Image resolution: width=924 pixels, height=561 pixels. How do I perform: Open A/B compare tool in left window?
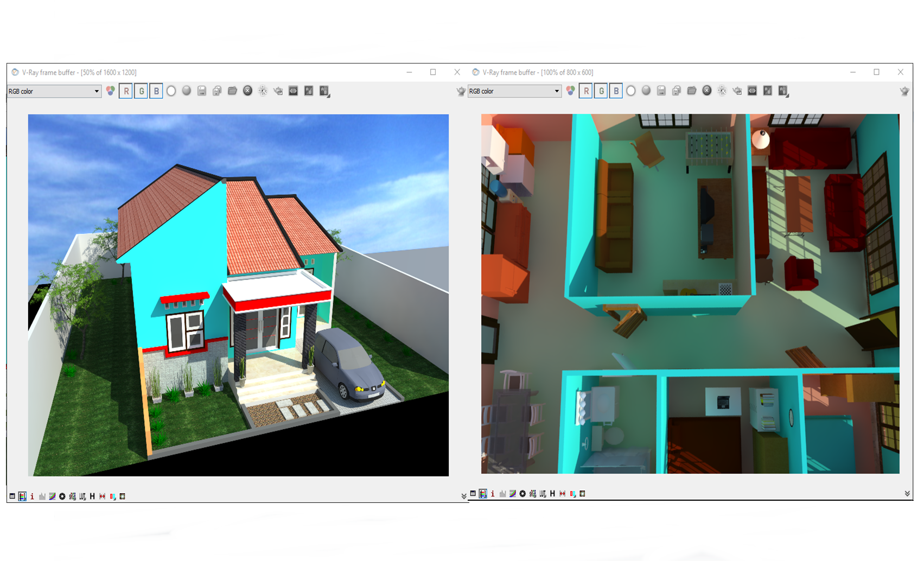click(x=294, y=91)
